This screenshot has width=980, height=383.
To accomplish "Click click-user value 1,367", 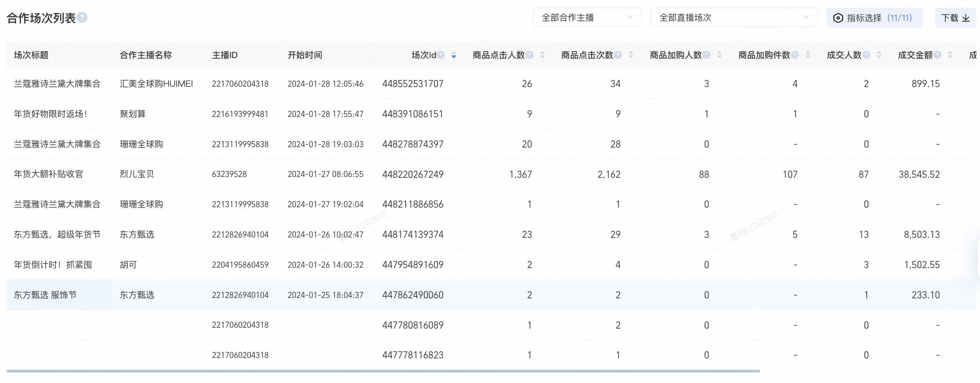I will 521,175.
